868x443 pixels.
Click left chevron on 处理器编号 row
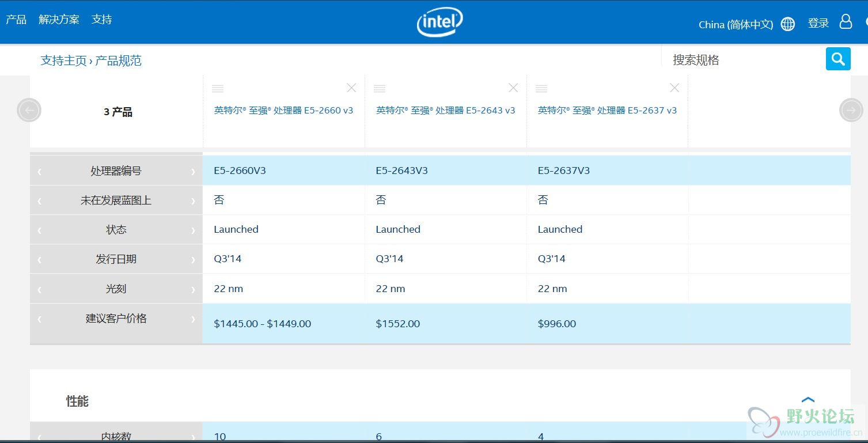tap(39, 171)
